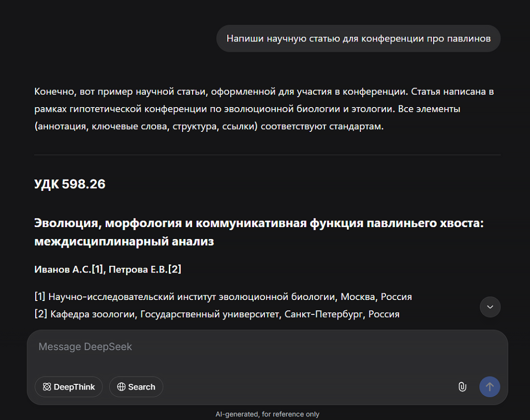Turn off DeepThink reasoning
Image resolution: width=530 pixels, height=420 pixels.
click(68, 386)
